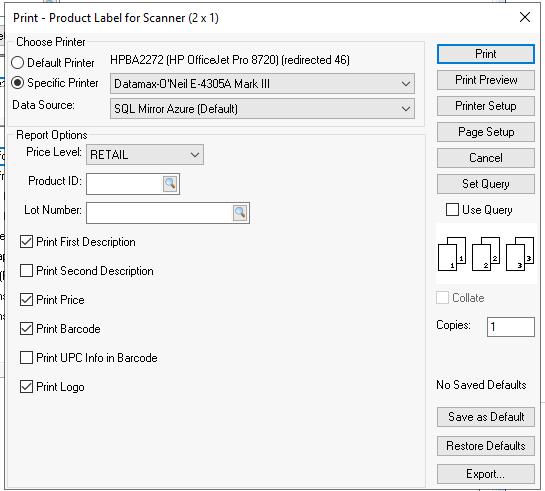Expand the Specific Printer dropdown
The image size is (545, 491).
262,83
